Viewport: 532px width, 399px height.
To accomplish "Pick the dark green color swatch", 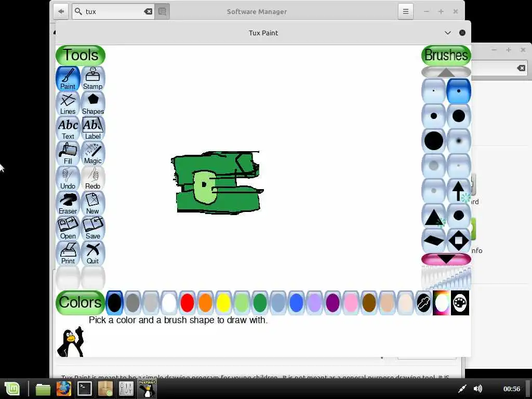I will pos(260,303).
